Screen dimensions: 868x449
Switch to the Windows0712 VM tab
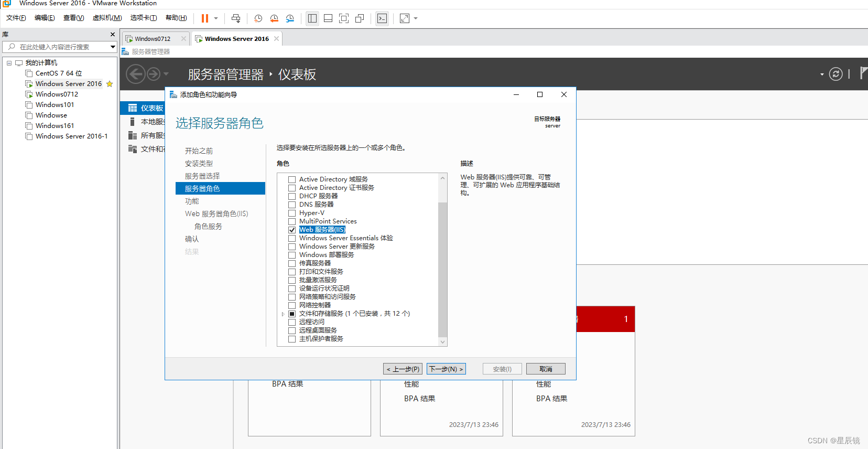153,39
